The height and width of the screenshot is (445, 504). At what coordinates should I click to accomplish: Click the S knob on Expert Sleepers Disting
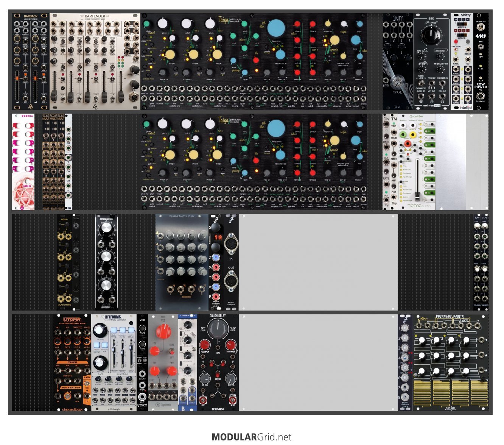click(216, 226)
